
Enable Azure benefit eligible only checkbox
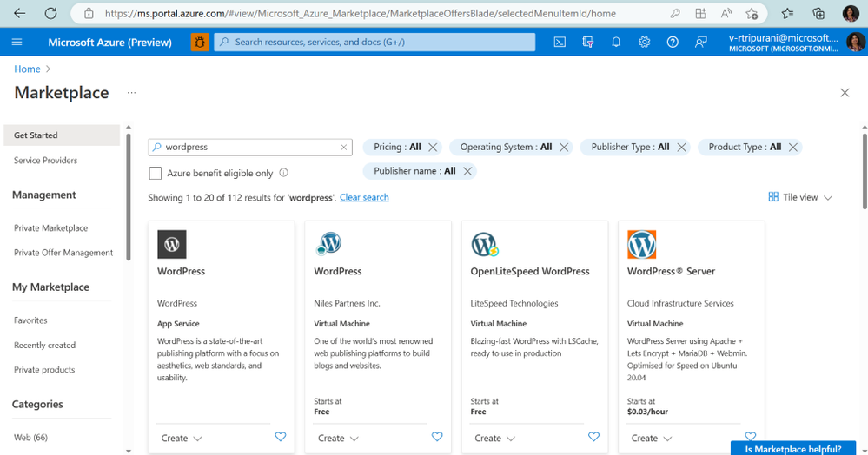(x=156, y=174)
